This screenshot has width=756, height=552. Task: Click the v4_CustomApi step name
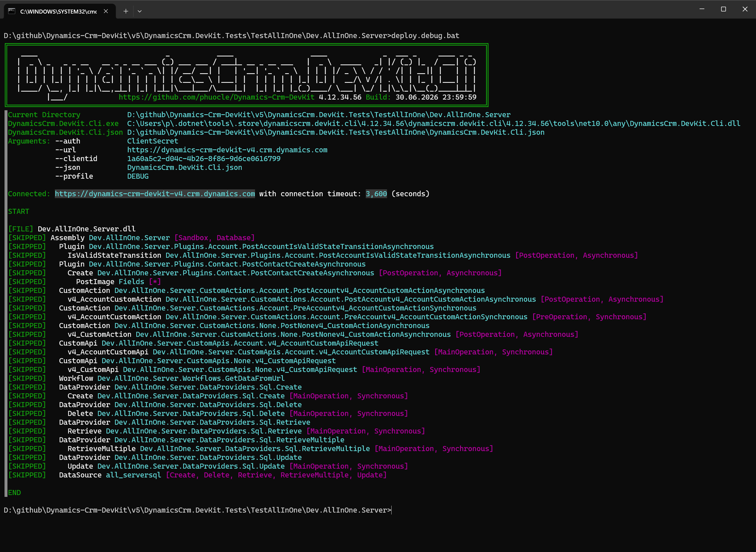93,370
